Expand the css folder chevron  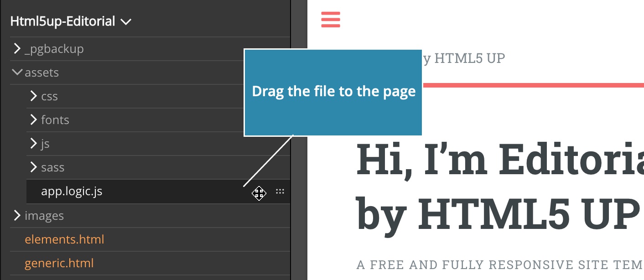[33, 96]
